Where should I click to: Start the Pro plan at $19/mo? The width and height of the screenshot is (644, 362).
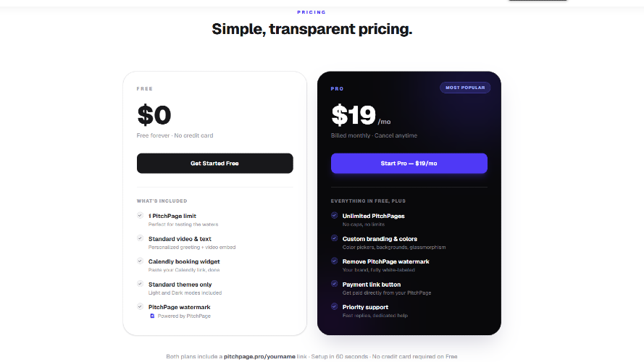coord(409,164)
